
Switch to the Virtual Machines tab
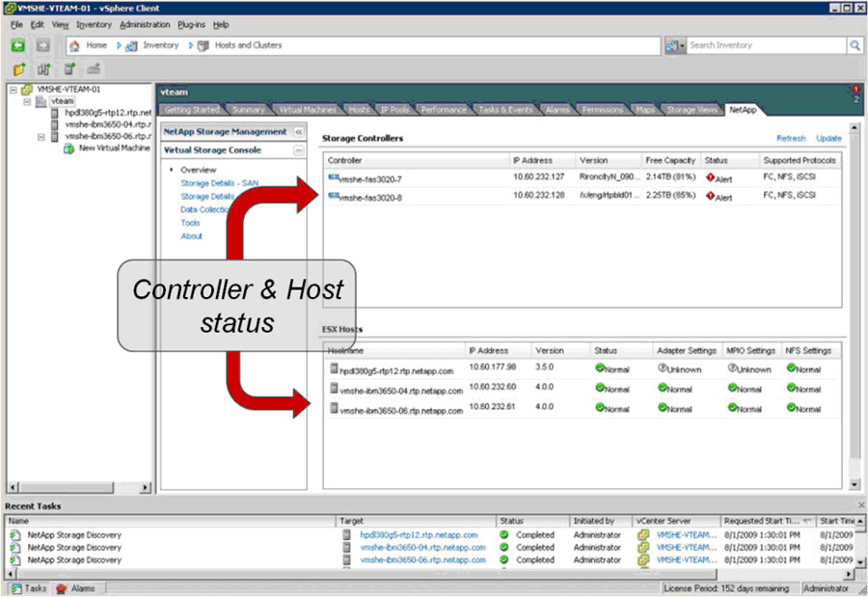(308, 110)
